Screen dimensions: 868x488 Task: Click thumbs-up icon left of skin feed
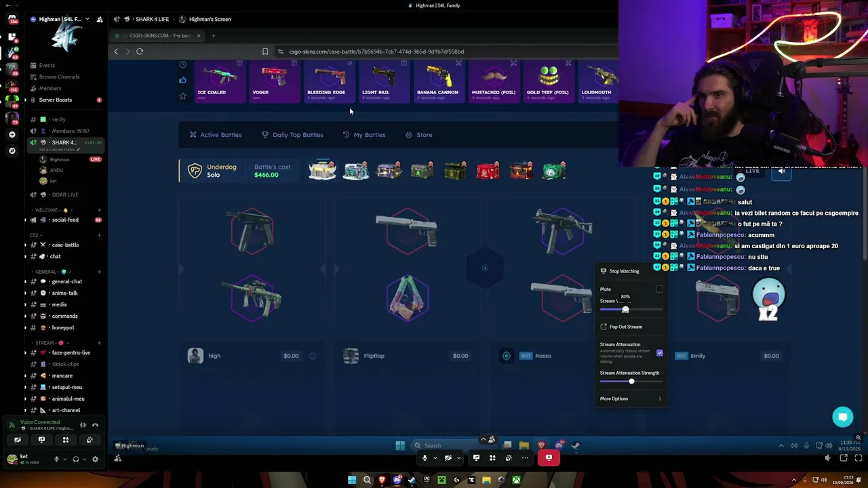coord(182,80)
